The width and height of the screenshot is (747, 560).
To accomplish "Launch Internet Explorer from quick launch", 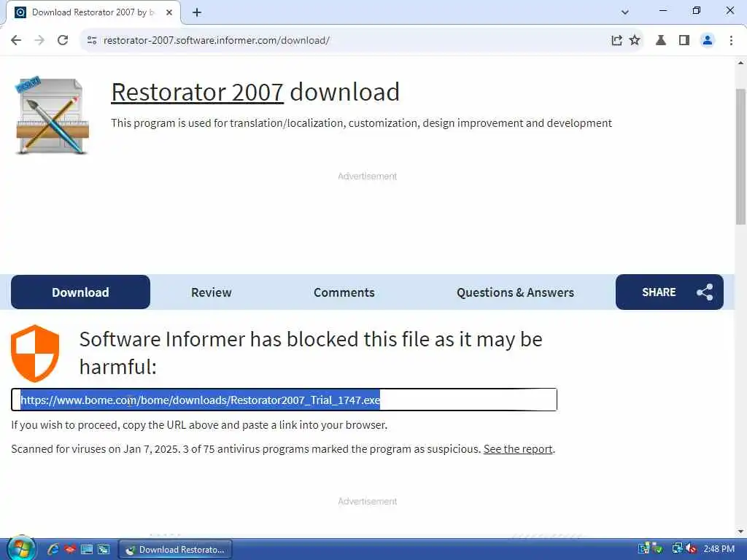I will (x=53, y=550).
